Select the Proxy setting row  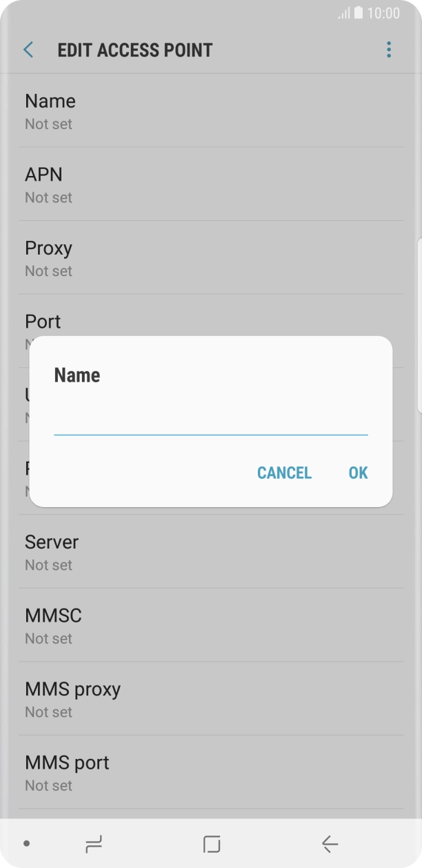(211, 257)
